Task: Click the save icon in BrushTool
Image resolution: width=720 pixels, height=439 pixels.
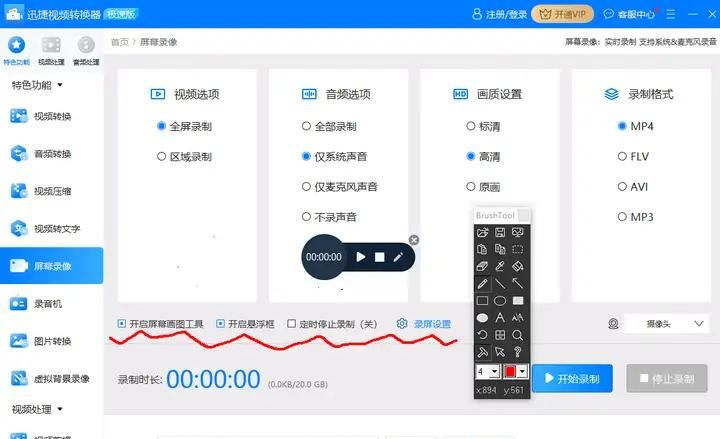Action: click(500, 232)
